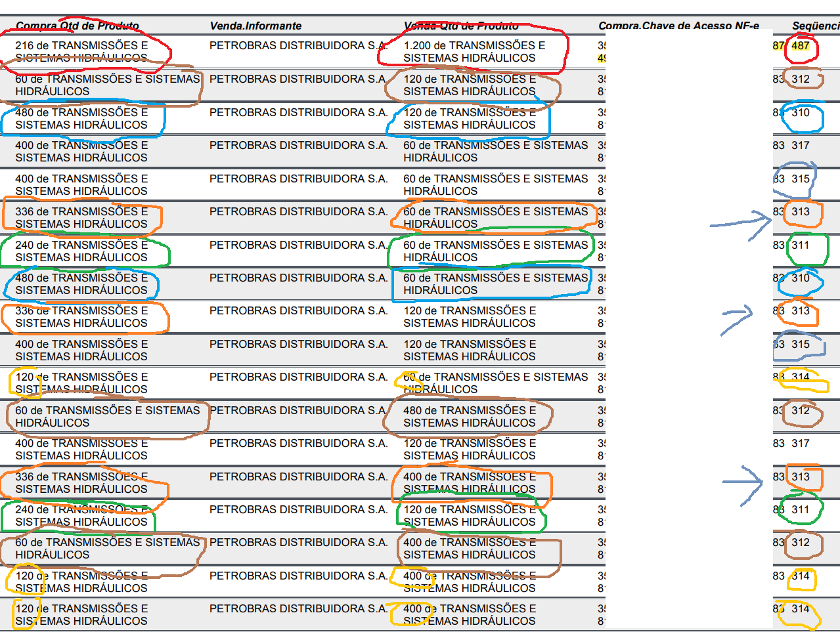Select Compra 120 cell in the Venda 60 row

[x=81, y=383]
